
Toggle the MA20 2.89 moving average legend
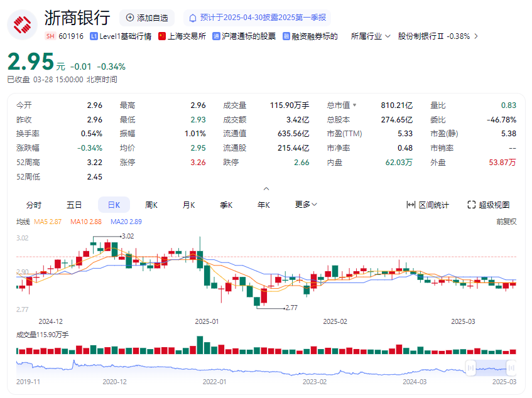click(126, 222)
